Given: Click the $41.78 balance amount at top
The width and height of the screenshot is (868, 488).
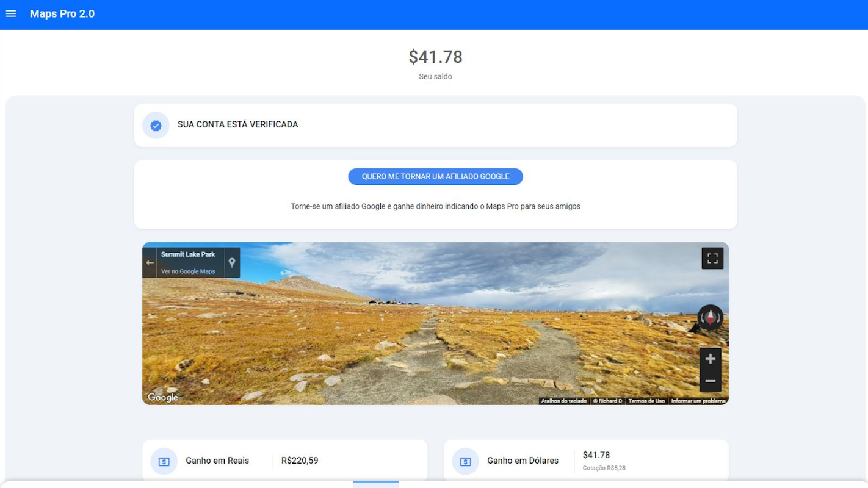Looking at the screenshot, I should point(435,57).
